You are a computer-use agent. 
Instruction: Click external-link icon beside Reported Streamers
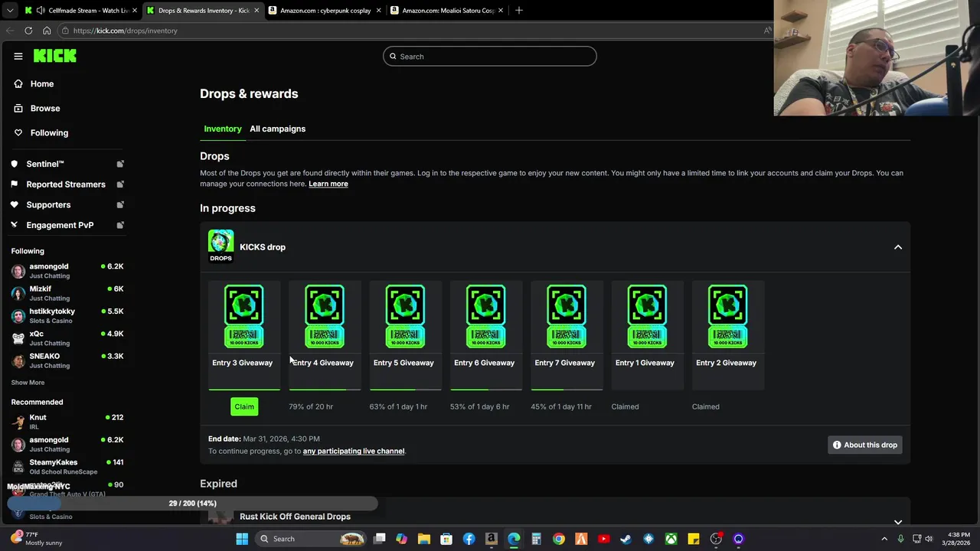pyautogui.click(x=120, y=184)
